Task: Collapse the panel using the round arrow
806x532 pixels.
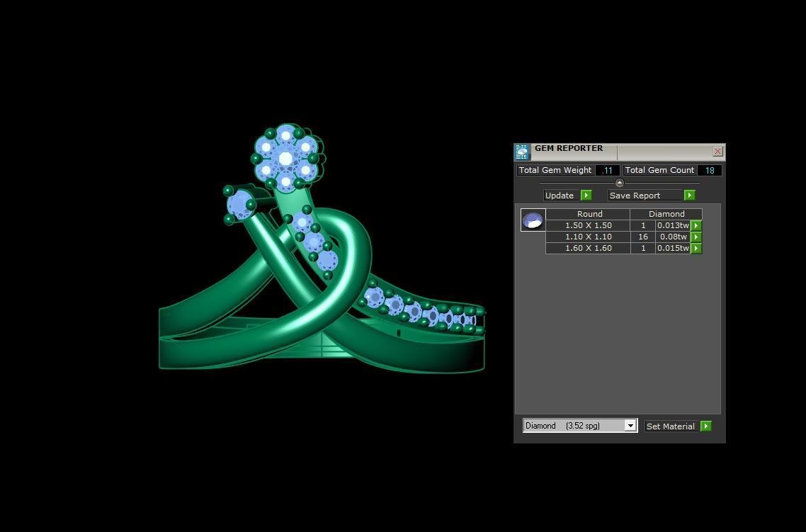Action: (620, 183)
